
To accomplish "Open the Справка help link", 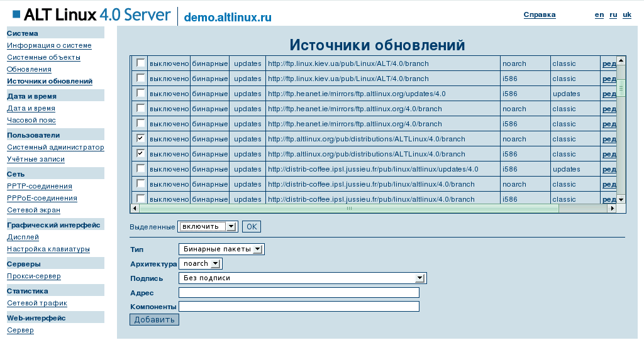I will coord(539,14).
